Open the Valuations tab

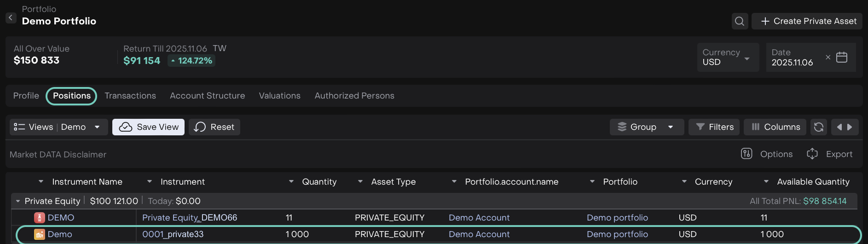[x=279, y=96]
